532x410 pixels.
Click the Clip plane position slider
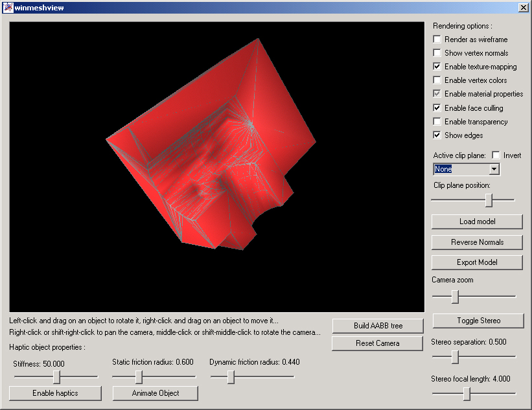pos(489,201)
